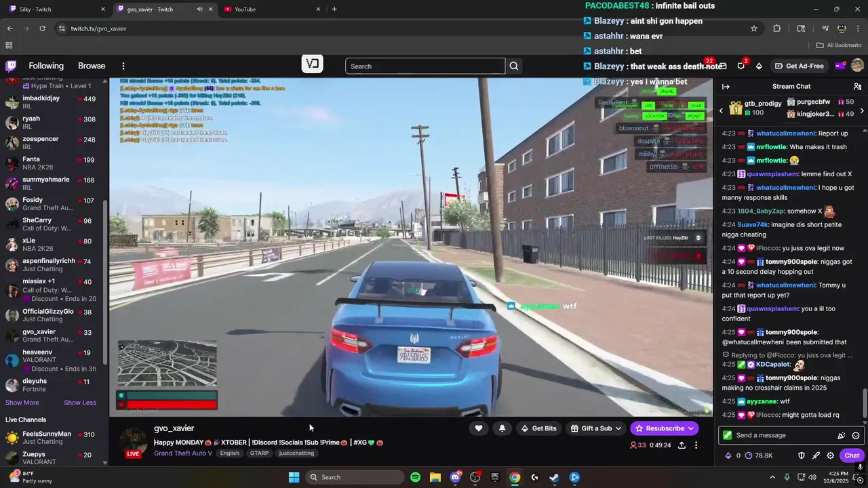Viewport: 868px width, 488px height.
Task: Click the celebration icon in chat input
Action: 842,435
